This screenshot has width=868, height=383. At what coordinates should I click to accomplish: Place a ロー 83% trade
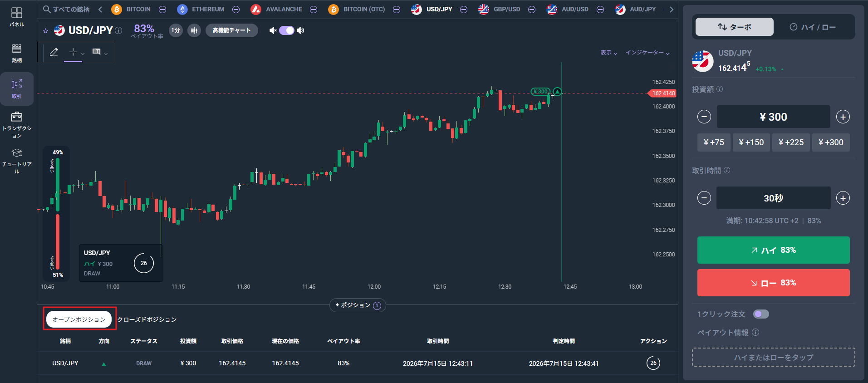click(x=773, y=283)
